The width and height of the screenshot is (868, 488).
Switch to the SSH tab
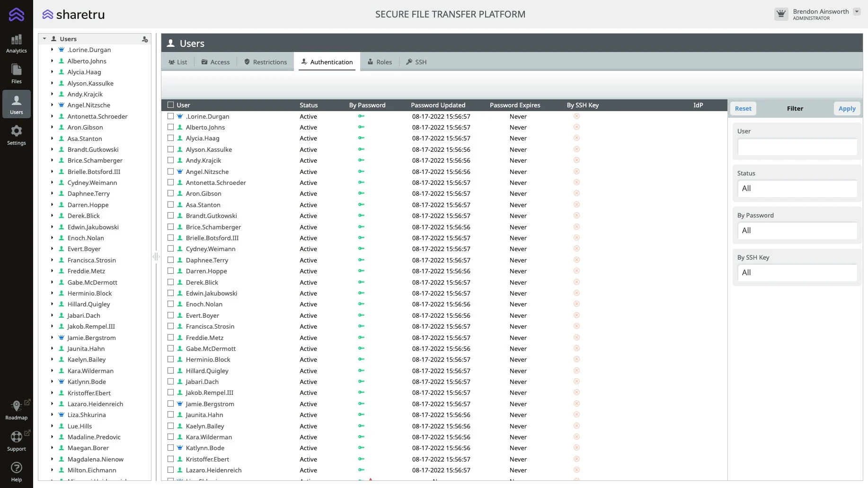pyautogui.click(x=416, y=62)
